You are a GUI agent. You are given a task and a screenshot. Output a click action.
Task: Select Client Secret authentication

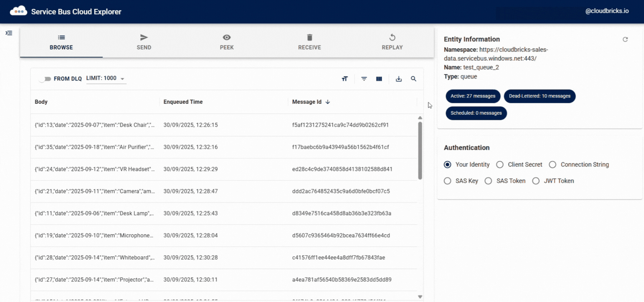pos(500,165)
